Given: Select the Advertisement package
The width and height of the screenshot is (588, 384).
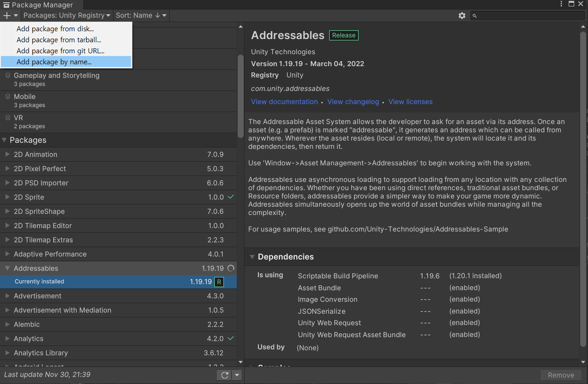Looking at the screenshot, I should click(x=119, y=296).
